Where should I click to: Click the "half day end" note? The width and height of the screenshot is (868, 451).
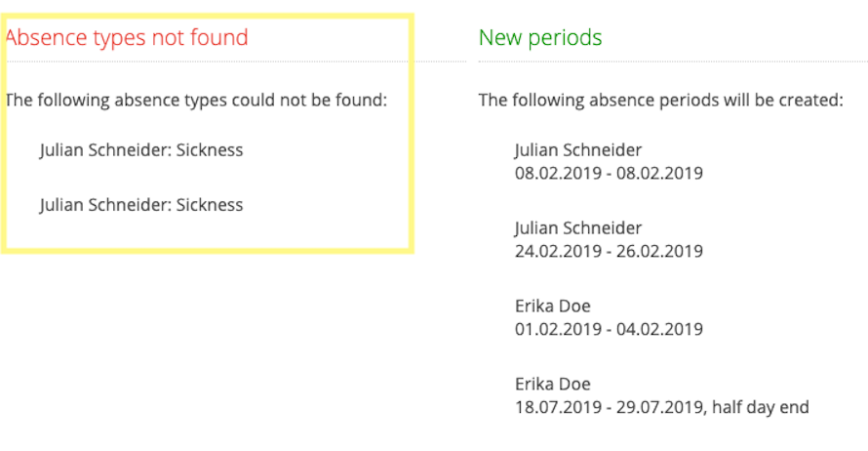[x=761, y=407]
